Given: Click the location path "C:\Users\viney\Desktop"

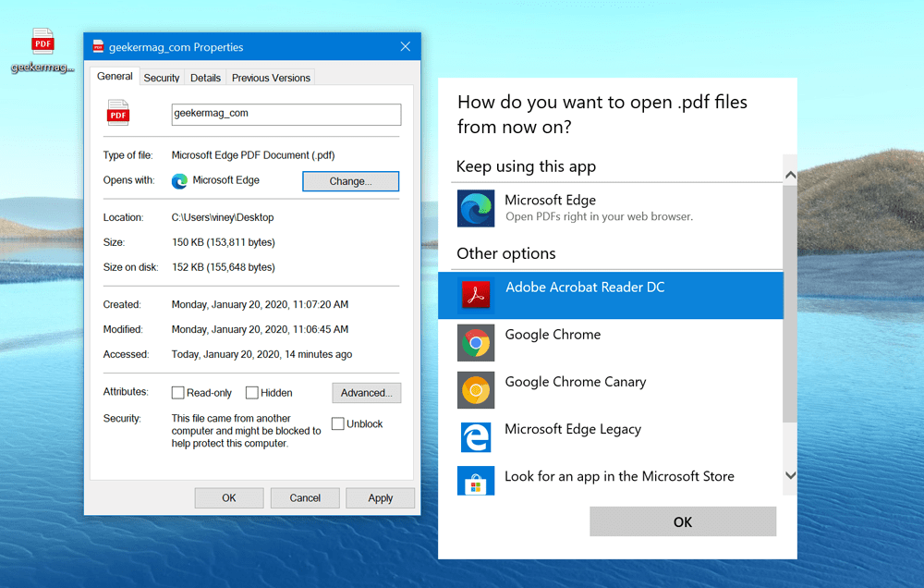Looking at the screenshot, I should pos(223,217).
